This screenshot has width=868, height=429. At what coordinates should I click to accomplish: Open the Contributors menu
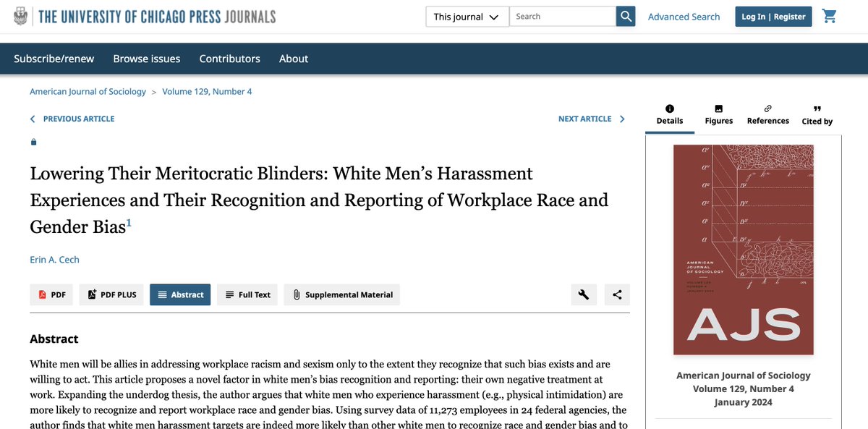pyautogui.click(x=230, y=59)
